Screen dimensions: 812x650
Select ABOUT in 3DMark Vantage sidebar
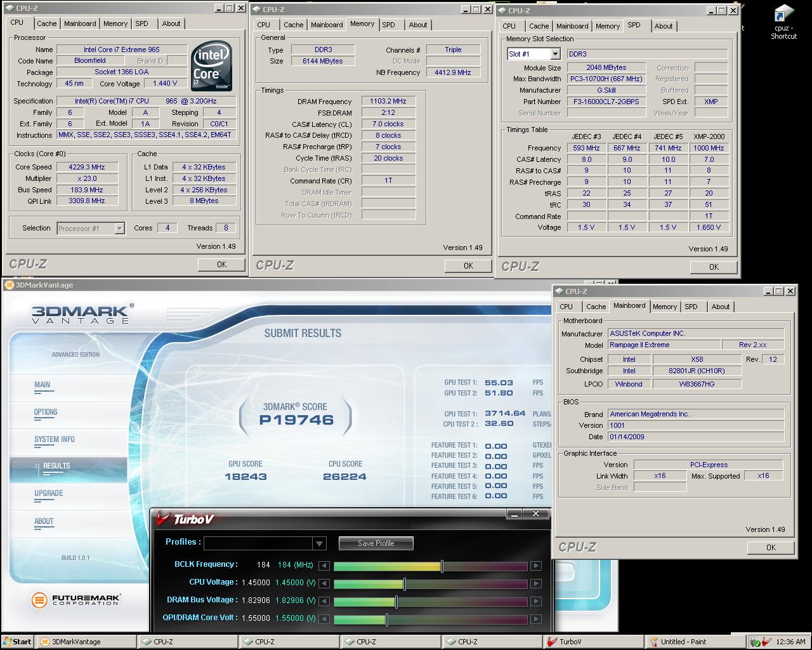(44, 521)
